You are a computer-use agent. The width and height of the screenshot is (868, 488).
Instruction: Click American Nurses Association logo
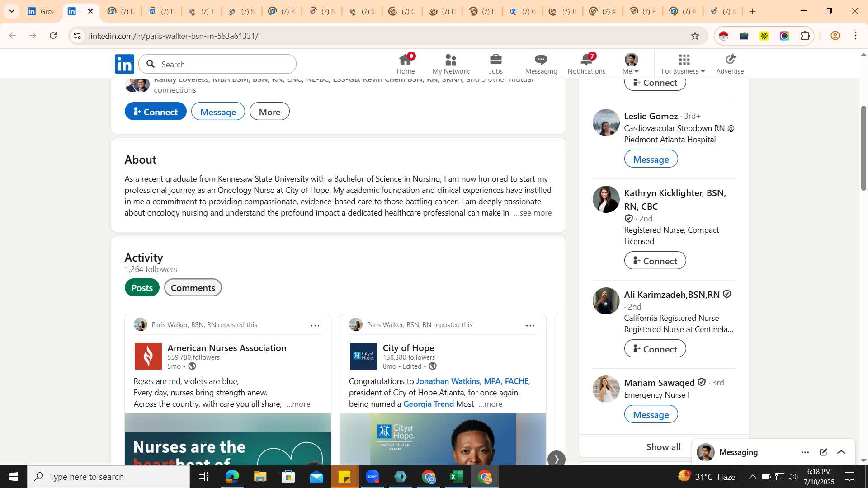(148, 356)
